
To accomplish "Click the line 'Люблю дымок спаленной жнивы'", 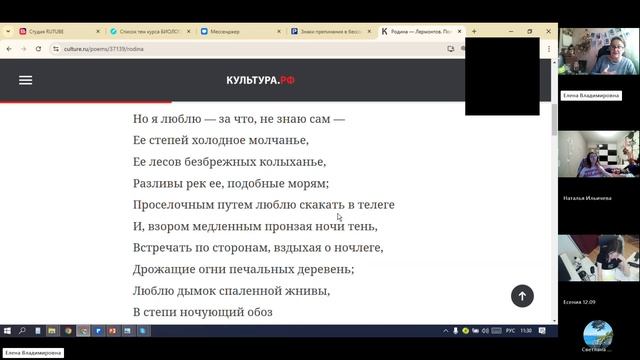I will click(231, 291).
